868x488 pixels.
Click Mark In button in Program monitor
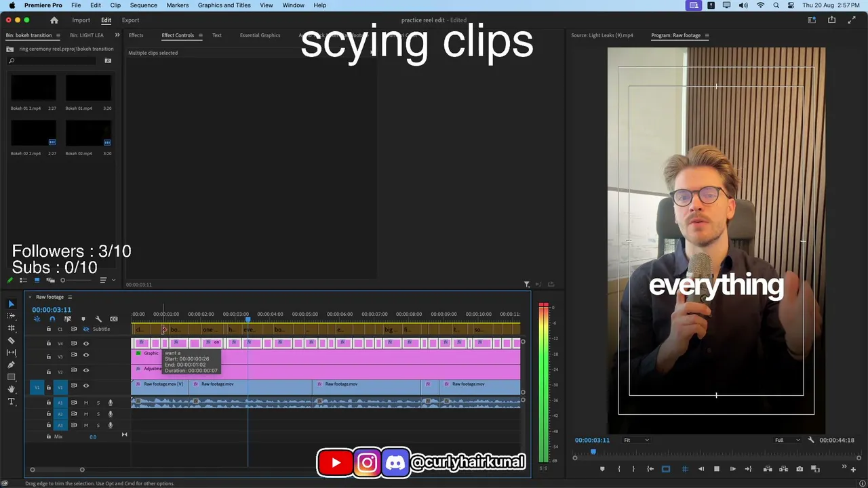coord(618,469)
